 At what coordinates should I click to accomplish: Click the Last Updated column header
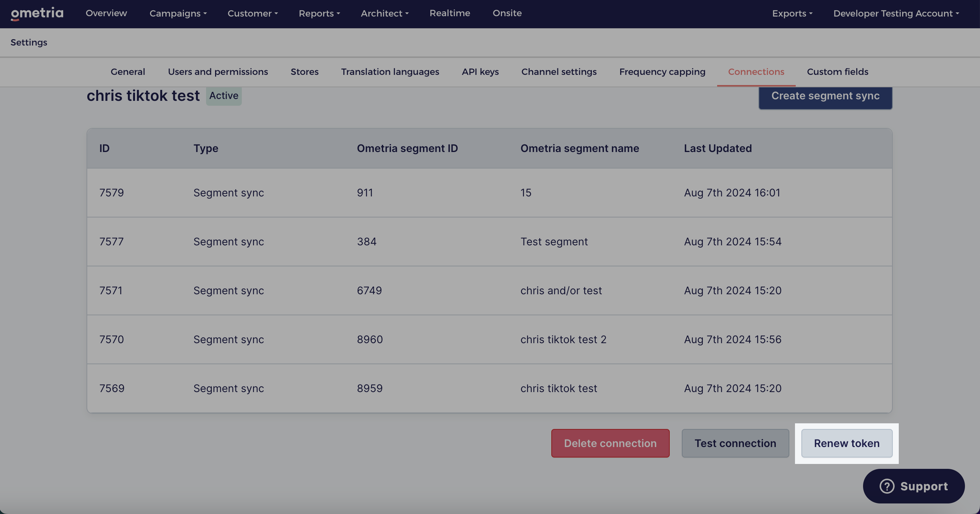click(718, 148)
